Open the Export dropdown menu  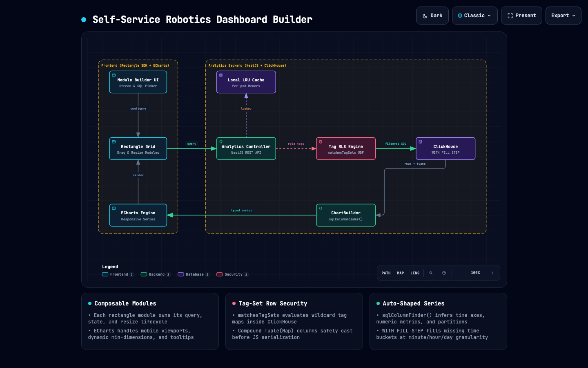tap(563, 16)
